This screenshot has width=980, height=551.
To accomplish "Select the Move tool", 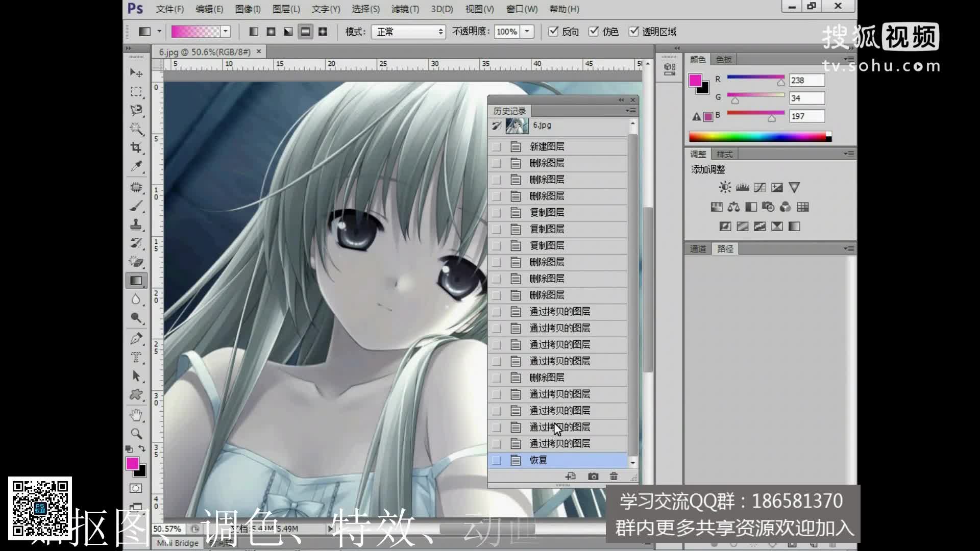I will tap(136, 72).
